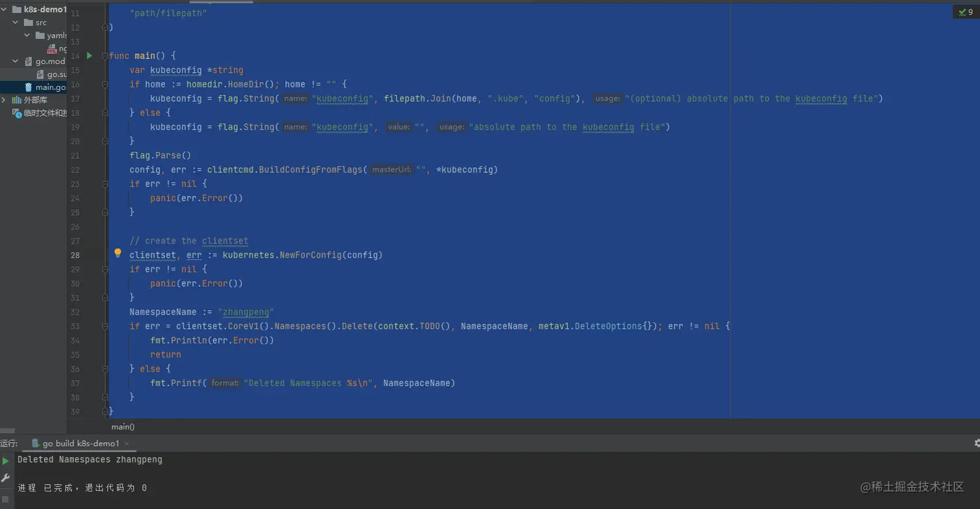Fold the import block end at line 12
The height and width of the screenshot is (509, 980).
(104, 27)
